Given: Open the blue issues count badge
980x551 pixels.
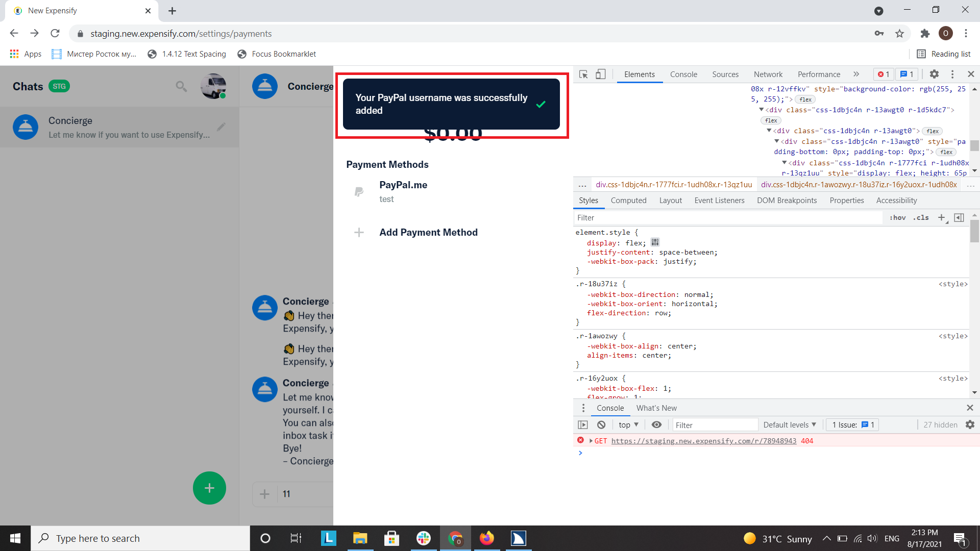Looking at the screenshot, I should coord(907,74).
